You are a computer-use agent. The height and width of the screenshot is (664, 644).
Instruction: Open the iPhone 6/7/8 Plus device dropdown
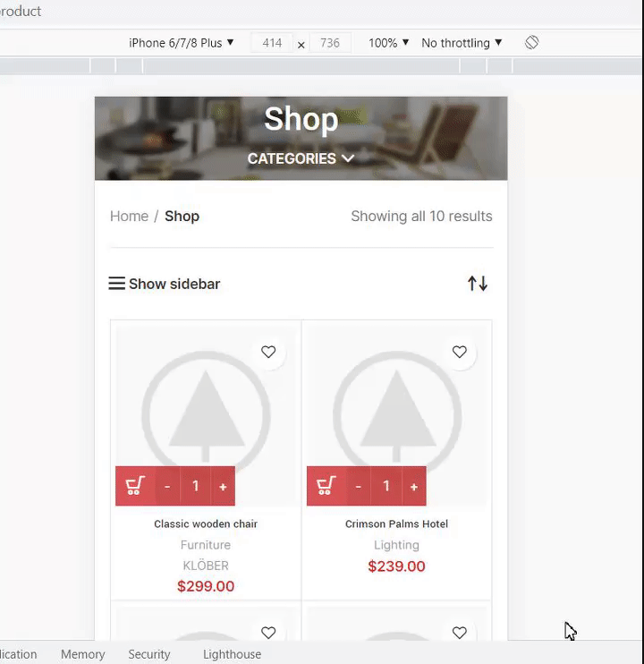pos(181,43)
